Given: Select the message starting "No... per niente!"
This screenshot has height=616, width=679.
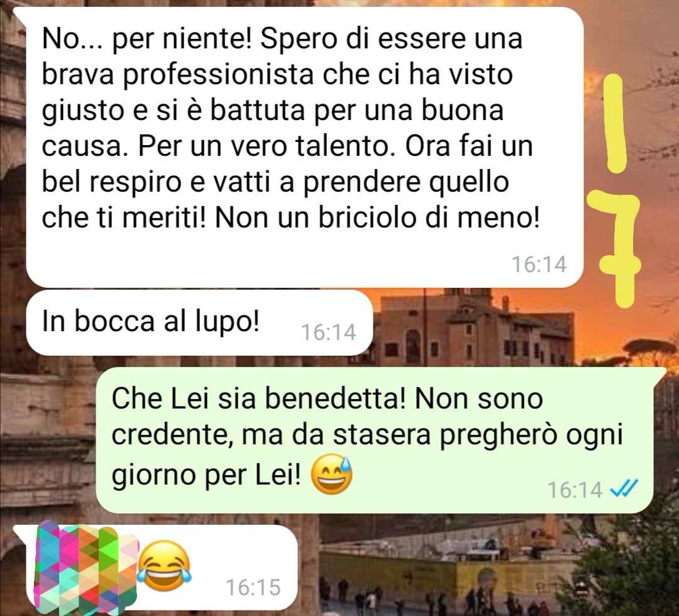Looking at the screenshot, I should (x=304, y=147).
